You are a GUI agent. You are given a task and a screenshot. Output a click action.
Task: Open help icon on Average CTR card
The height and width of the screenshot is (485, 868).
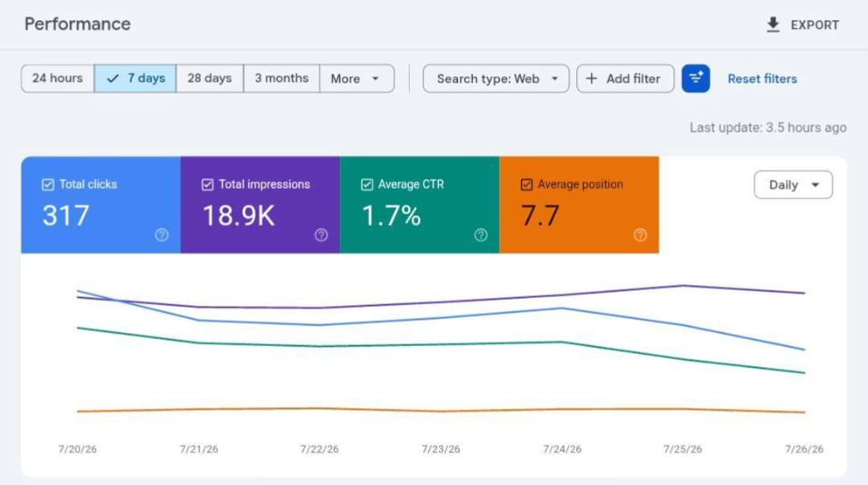481,235
